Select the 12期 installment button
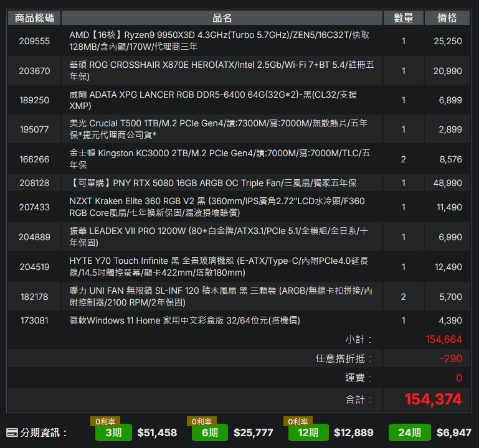Viewport: 479px width, 448px height. 308,432
